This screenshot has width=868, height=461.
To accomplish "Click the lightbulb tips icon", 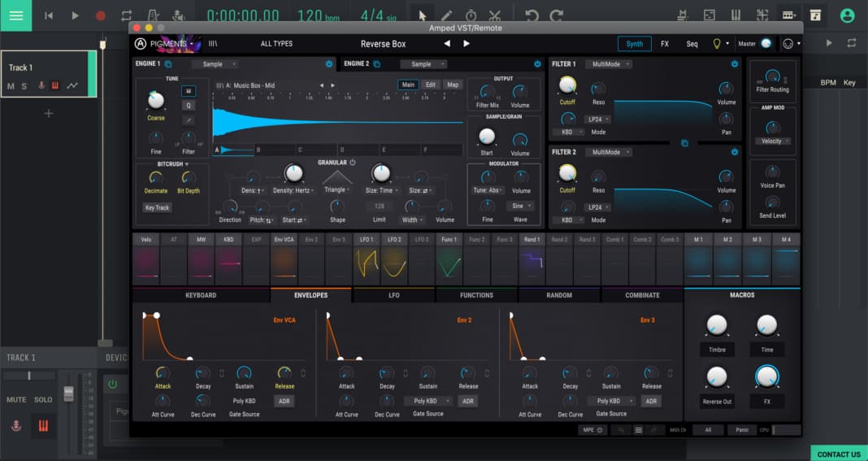I will click(x=717, y=44).
